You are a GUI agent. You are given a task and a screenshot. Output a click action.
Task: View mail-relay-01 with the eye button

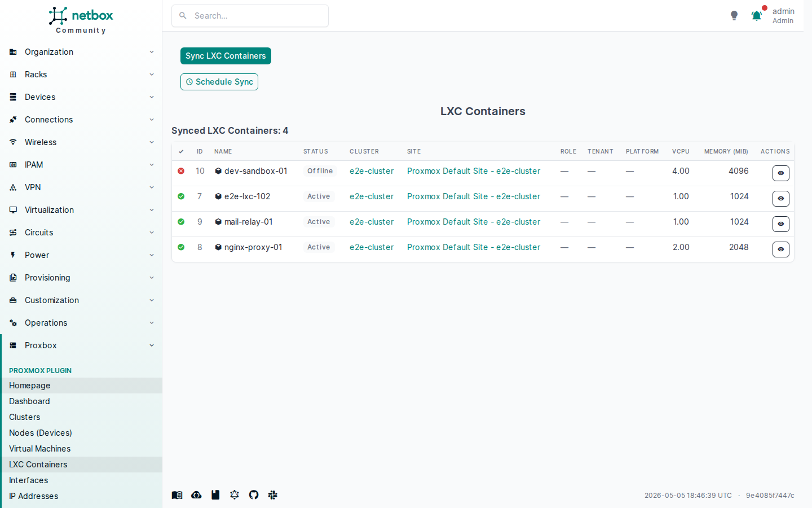click(780, 224)
